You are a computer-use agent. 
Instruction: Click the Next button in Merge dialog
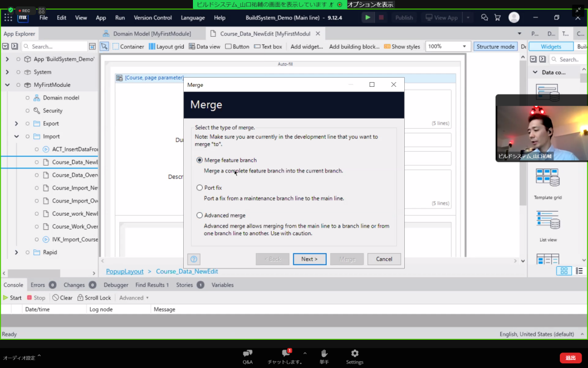tap(309, 259)
